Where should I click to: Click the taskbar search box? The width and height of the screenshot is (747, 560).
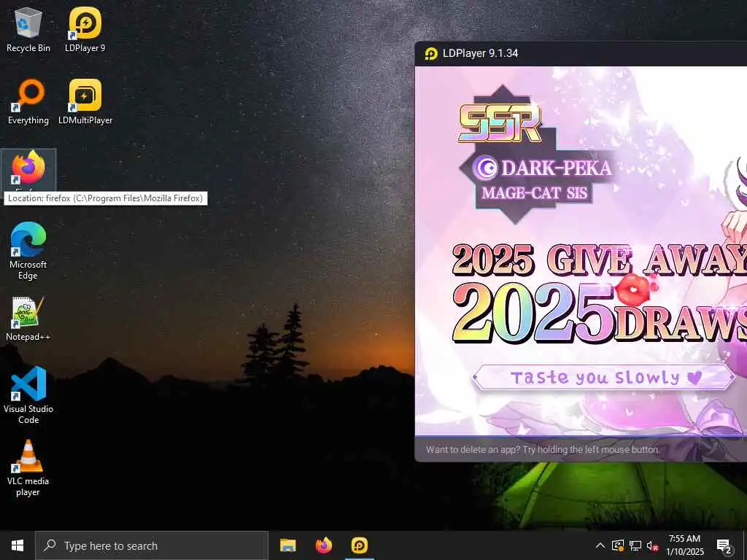click(x=152, y=545)
